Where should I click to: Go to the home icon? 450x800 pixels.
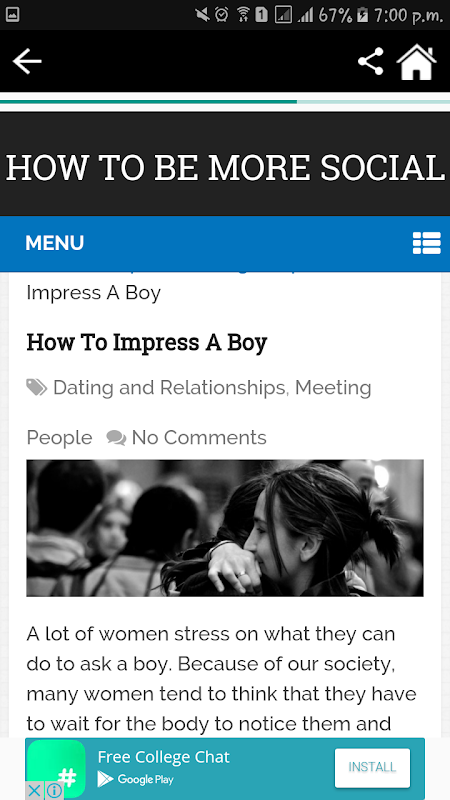417,62
